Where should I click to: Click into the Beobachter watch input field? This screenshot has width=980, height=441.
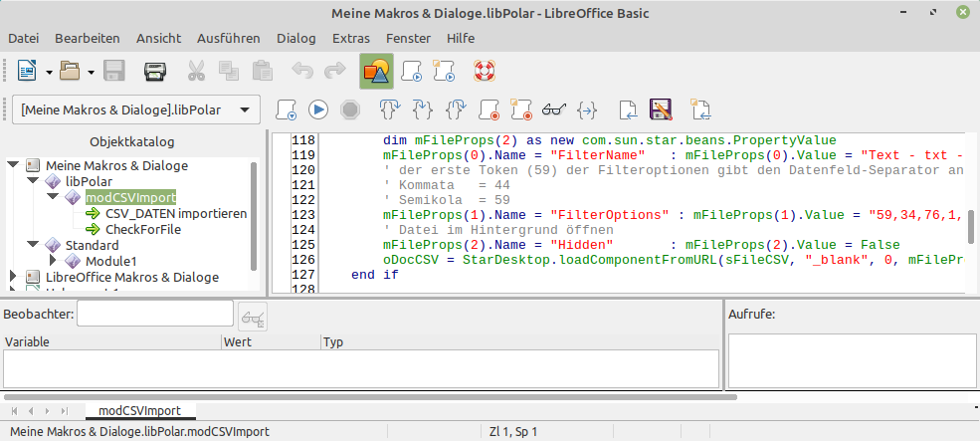pos(155,314)
